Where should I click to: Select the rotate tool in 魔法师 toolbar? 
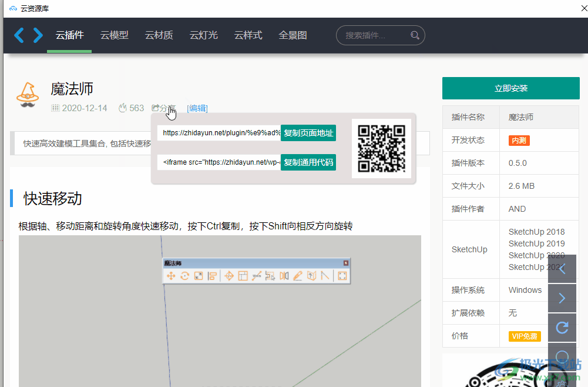tap(184, 276)
